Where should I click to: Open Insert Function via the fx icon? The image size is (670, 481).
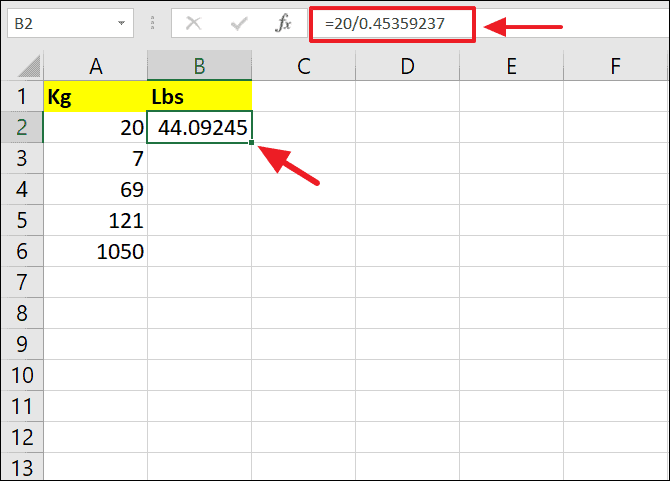pyautogui.click(x=284, y=23)
